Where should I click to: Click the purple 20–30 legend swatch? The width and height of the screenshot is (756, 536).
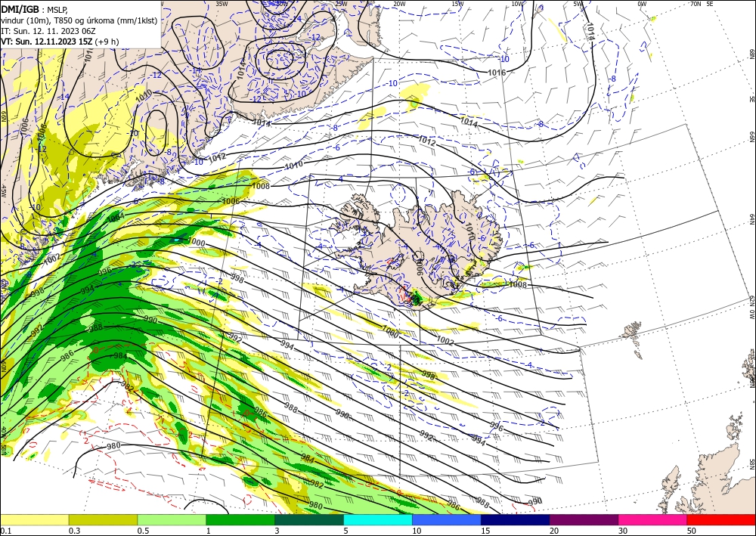584,519
